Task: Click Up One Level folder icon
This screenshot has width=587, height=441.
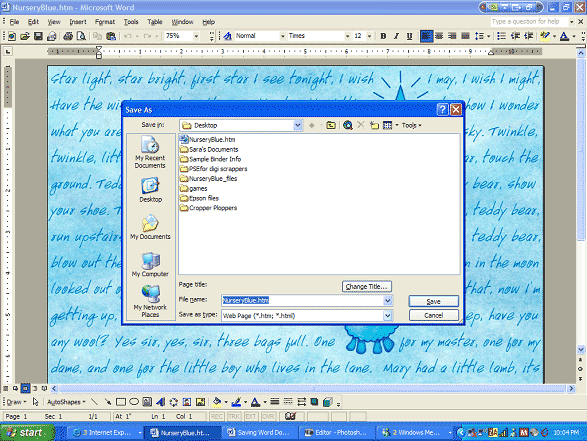Action: coord(331,125)
